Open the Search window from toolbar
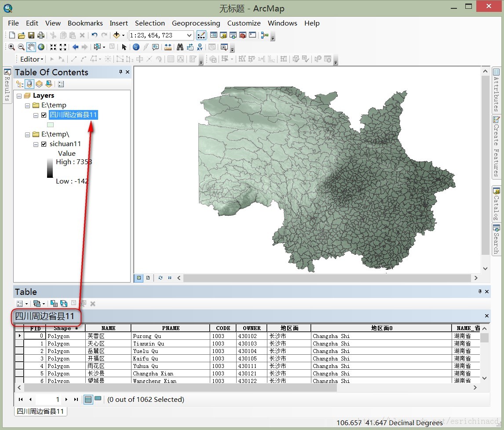 point(233,35)
